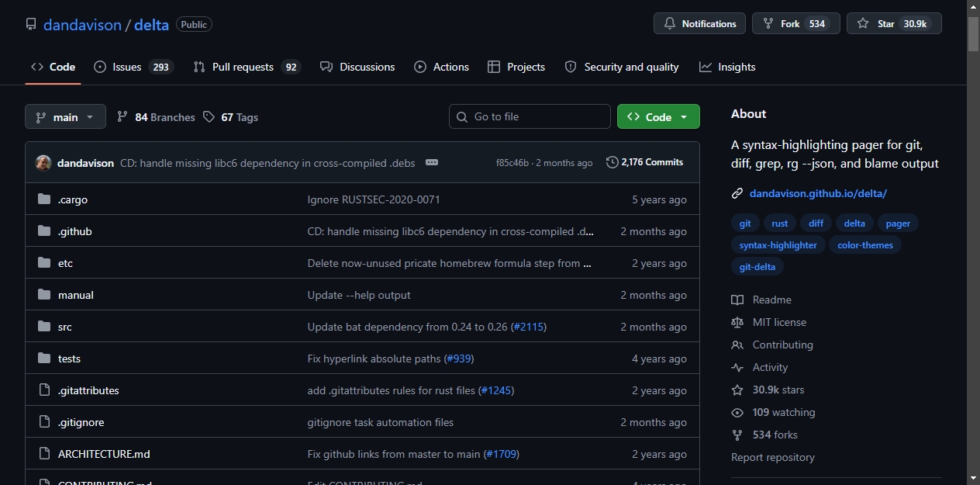Open the dandavison owner link

(82, 24)
